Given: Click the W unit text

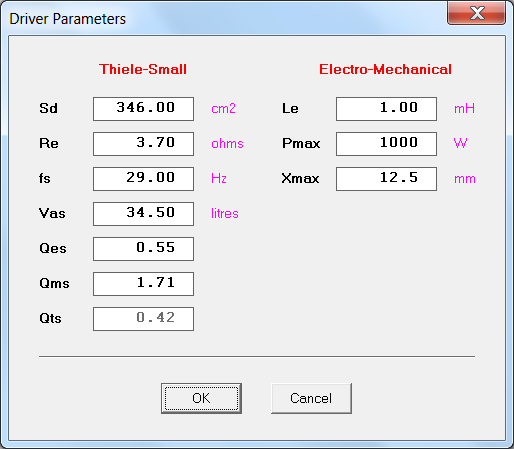Looking at the screenshot, I should [x=460, y=143].
